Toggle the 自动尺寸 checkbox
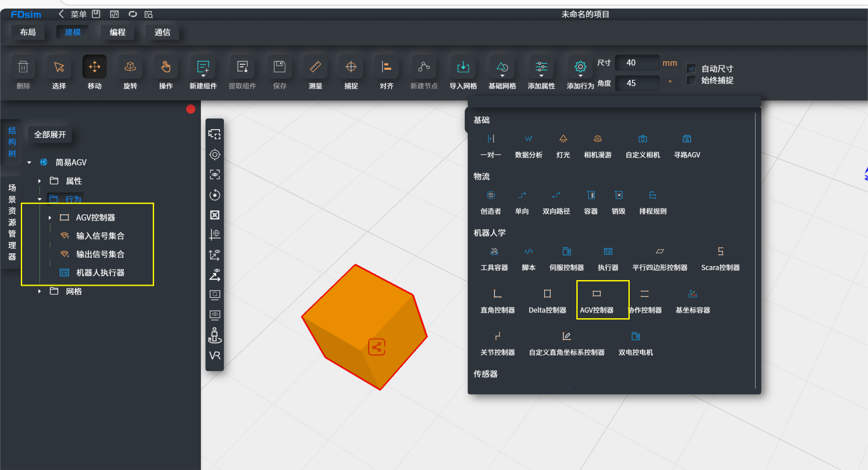The width and height of the screenshot is (868, 470). (x=691, y=69)
